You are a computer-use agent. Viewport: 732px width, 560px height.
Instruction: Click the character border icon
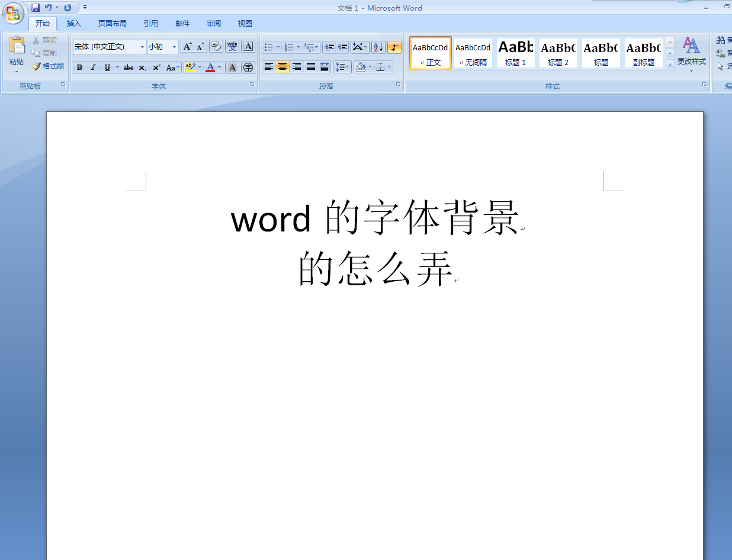click(248, 47)
